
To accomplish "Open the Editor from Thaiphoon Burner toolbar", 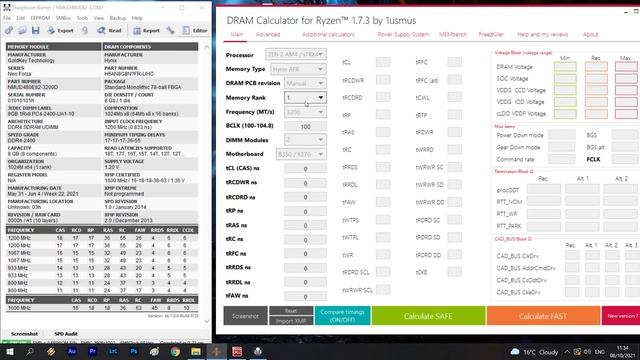I will [195, 31].
